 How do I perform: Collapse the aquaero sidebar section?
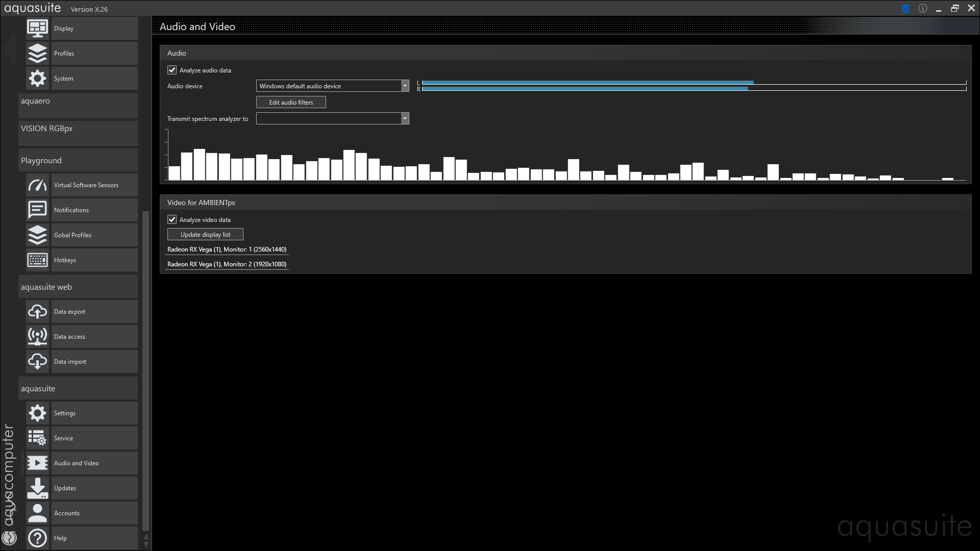(78, 106)
